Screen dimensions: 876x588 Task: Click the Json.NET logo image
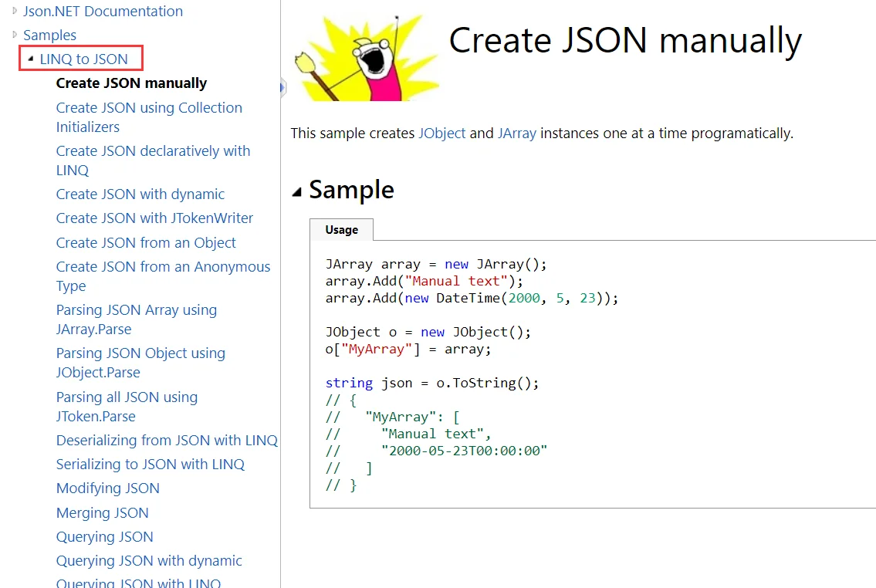coord(366,58)
